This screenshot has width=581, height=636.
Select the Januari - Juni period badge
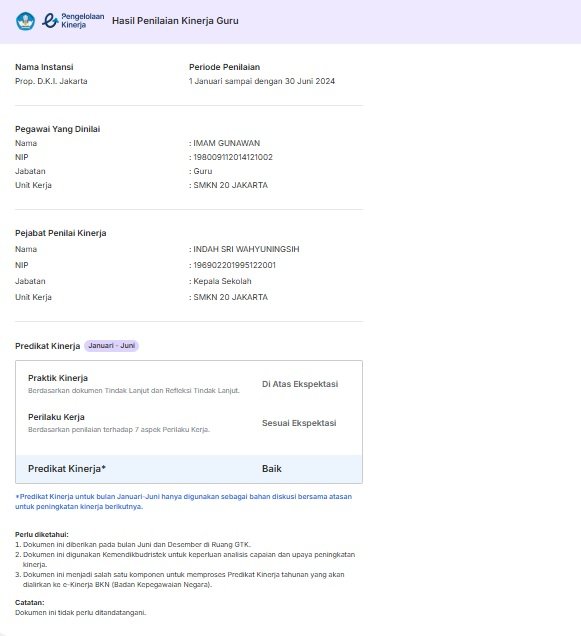pos(112,346)
